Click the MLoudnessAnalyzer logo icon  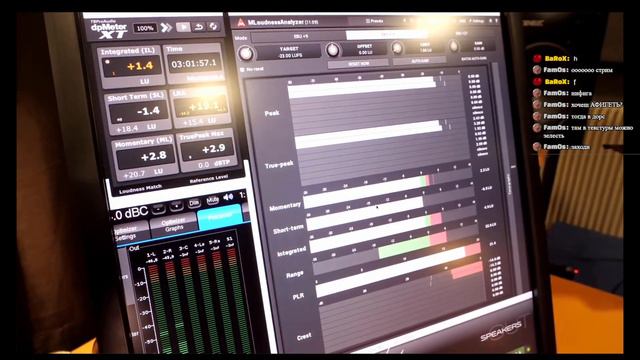(x=241, y=23)
